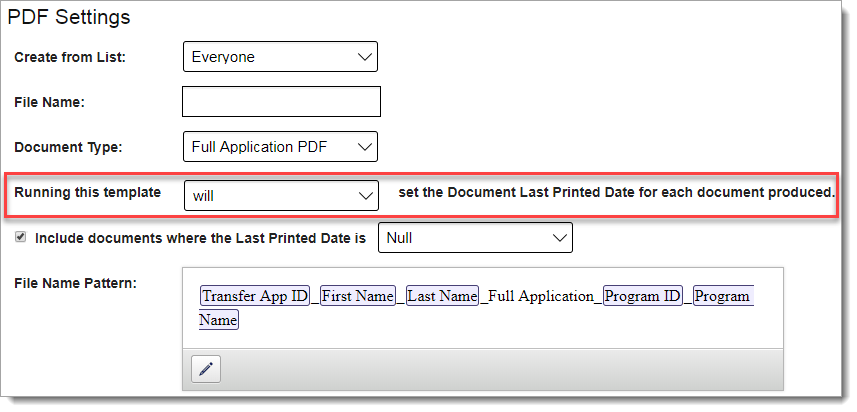Open the Create from List dropdown
The image size is (857, 412).
280,56
